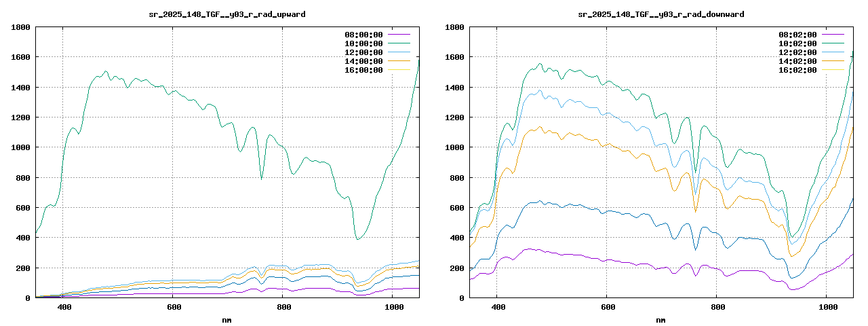Viewport: 868px width, 326px height.
Task: Click purple line sample beside 08:02:00
Action: coord(833,34)
